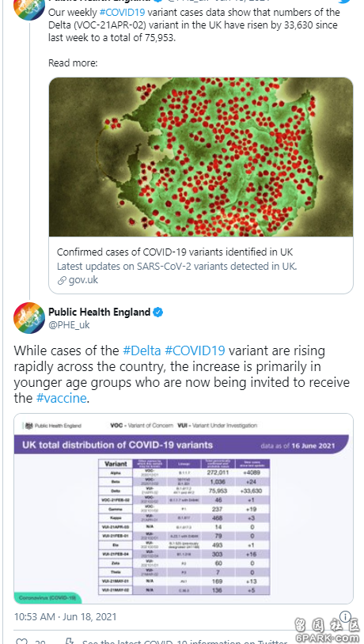Click the icon before 'See the latest COVID-19 information'

click(x=70, y=641)
